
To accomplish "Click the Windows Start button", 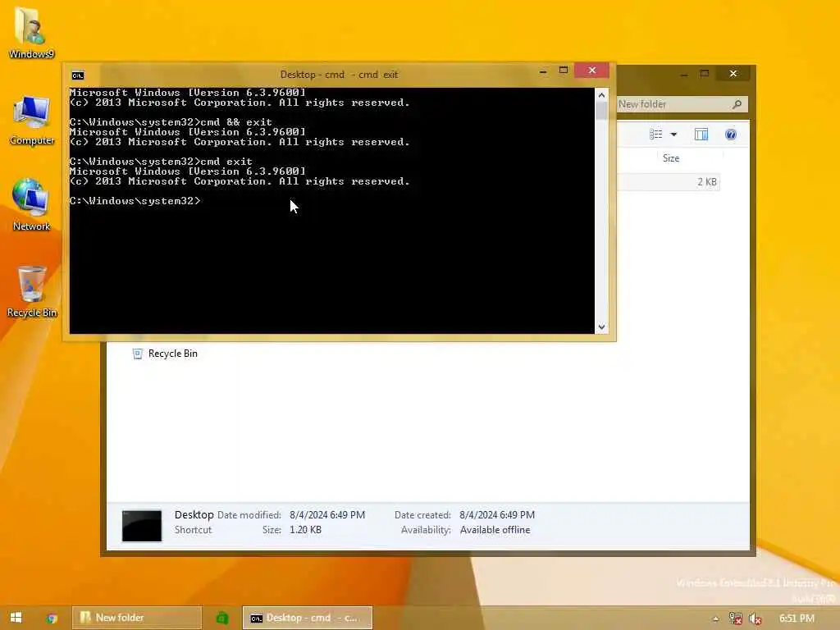I will coord(16,617).
